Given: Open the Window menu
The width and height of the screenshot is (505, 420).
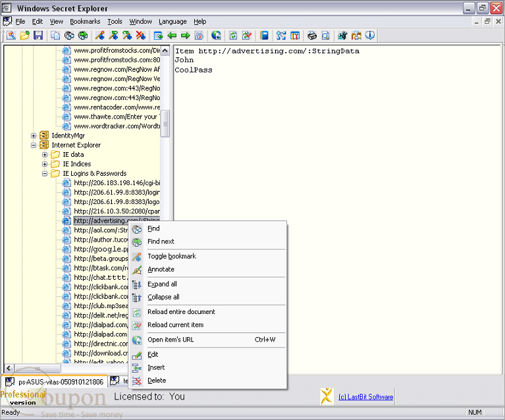Looking at the screenshot, I should pos(140,22).
